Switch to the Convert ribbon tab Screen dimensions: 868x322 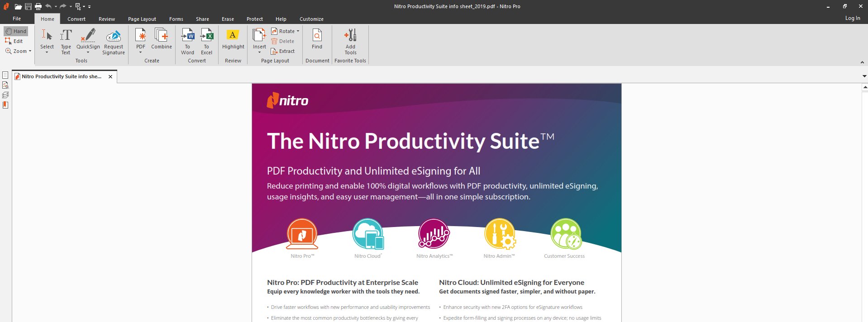pos(76,19)
